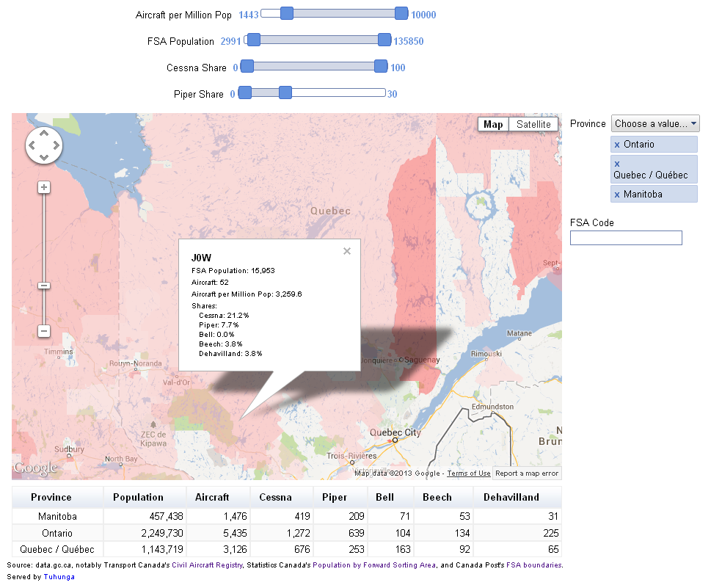Select the Manitoba table row label
711x588 pixels.
[57, 516]
